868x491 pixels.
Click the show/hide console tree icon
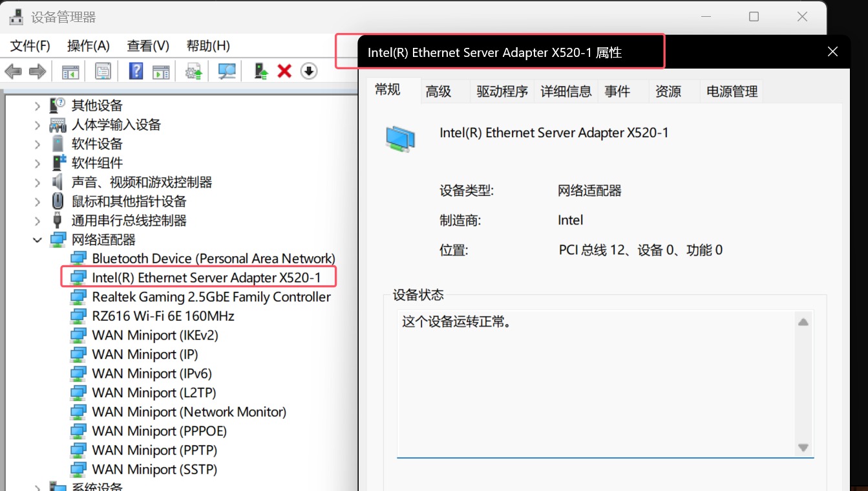pyautogui.click(x=70, y=71)
